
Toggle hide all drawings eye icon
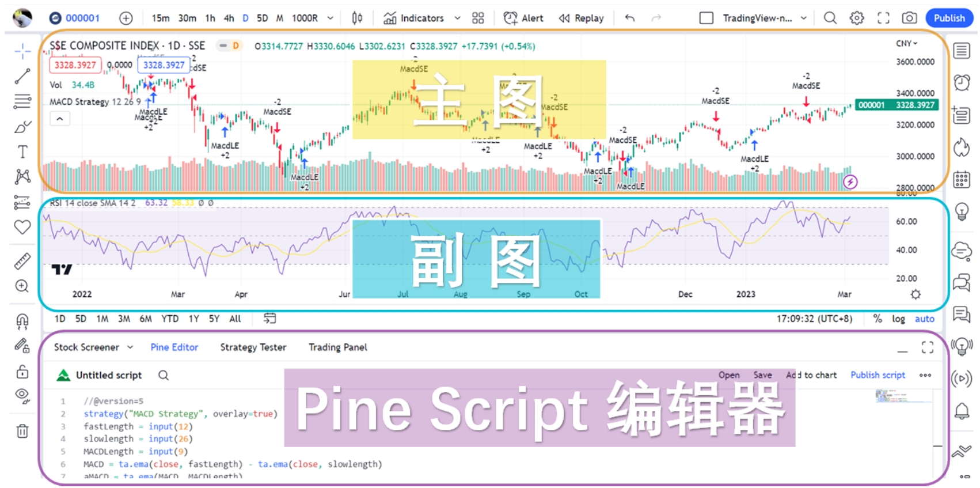coord(22,396)
